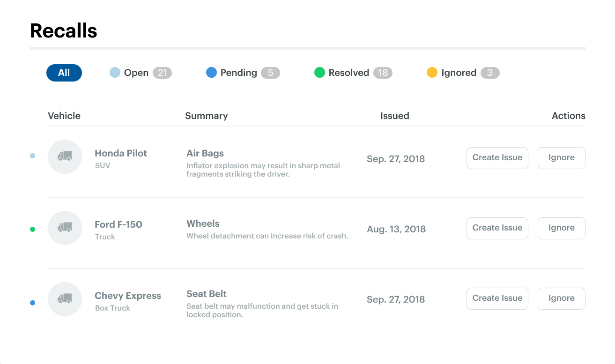Show Pending recalls only
The width and height of the screenshot is (615, 364).
click(x=238, y=73)
